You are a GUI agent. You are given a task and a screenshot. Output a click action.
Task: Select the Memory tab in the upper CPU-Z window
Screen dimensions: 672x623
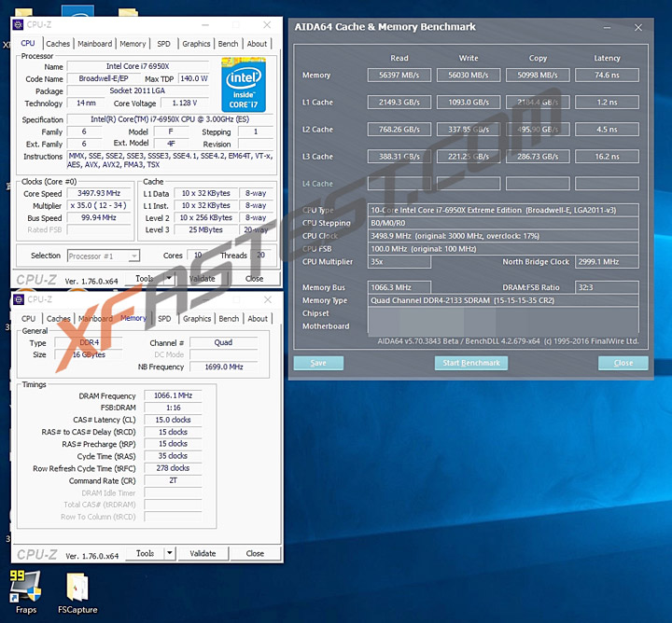(133, 44)
